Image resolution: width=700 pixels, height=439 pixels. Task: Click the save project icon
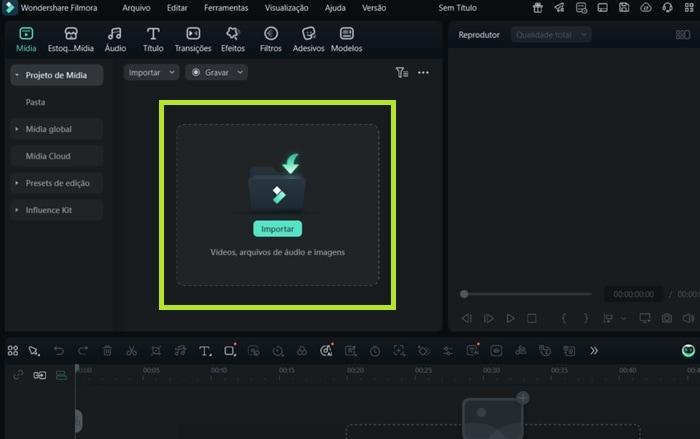pyautogui.click(x=624, y=8)
